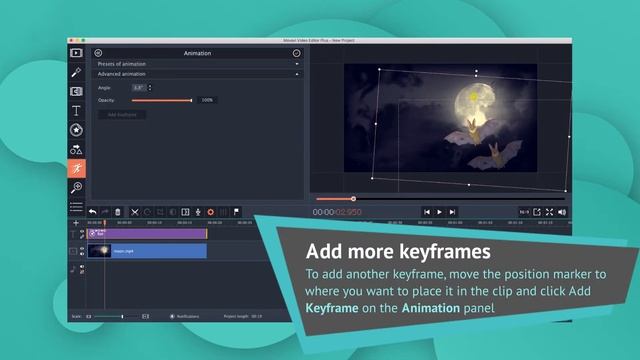Click the back button in Animation panel header

[98, 53]
